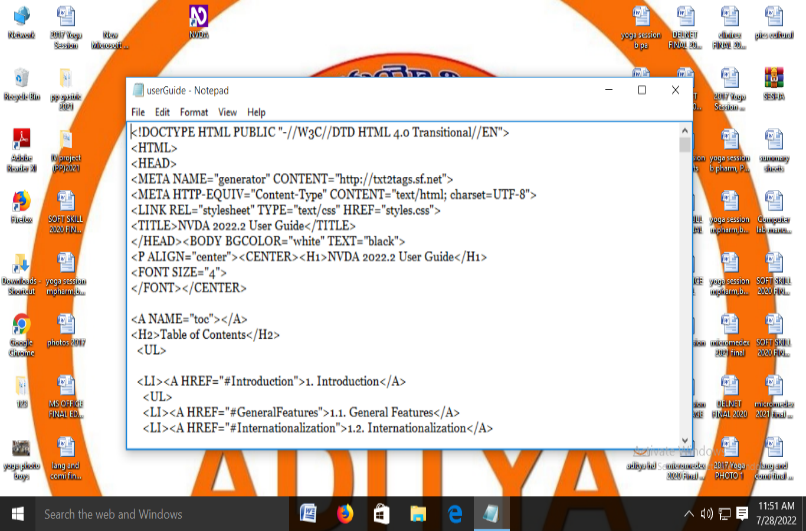Screen dimensions: 806x531
Task: Select the Downloads - Shortcut desktop icon
Action: 21,273
